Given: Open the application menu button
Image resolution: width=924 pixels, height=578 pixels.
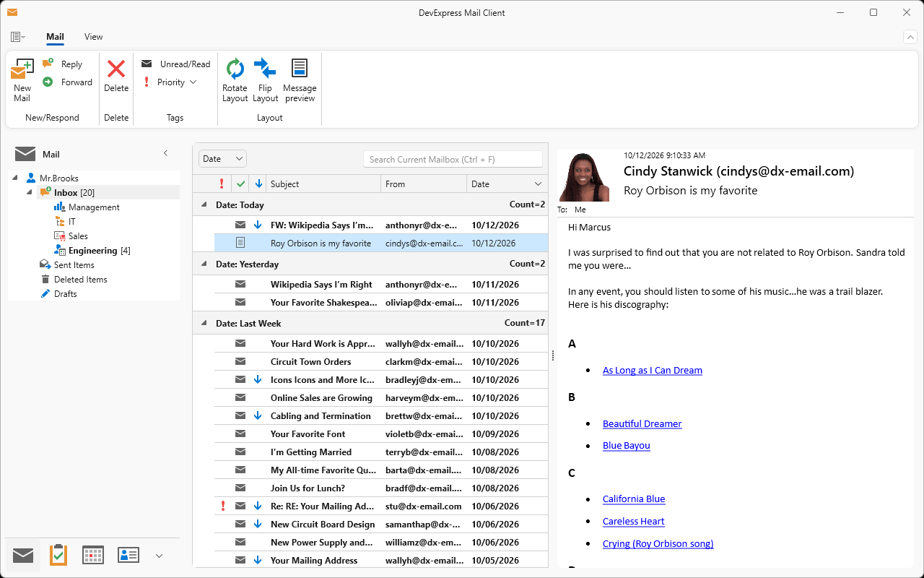Looking at the screenshot, I should point(18,37).
